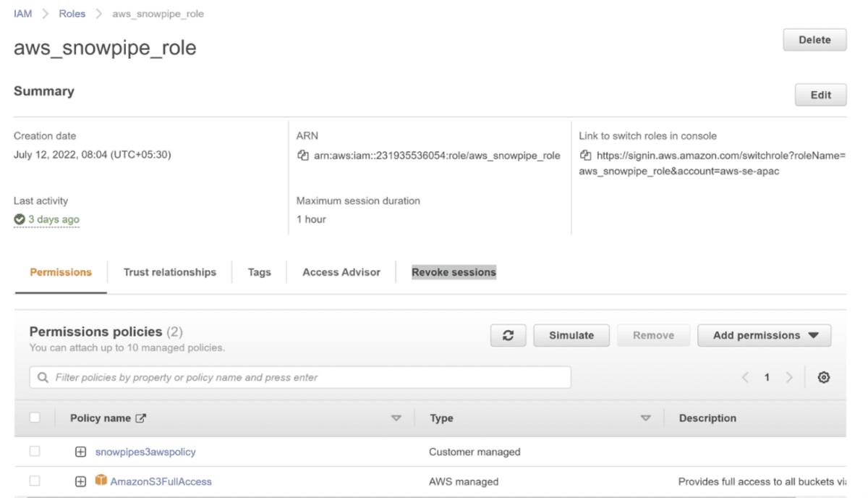Click the AWS managed policy badge icon
Screen dimensions: 868x498
tap(101, 480)
